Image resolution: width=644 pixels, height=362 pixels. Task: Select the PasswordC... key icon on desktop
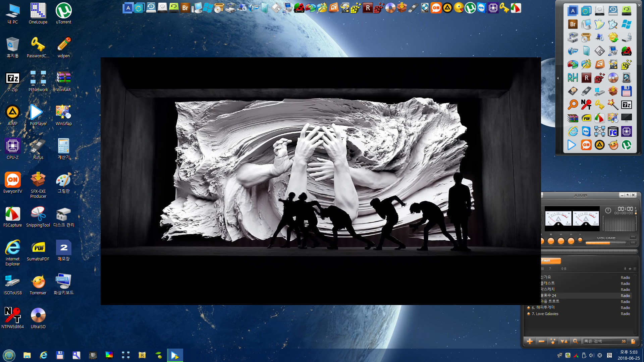click(38, 47)
